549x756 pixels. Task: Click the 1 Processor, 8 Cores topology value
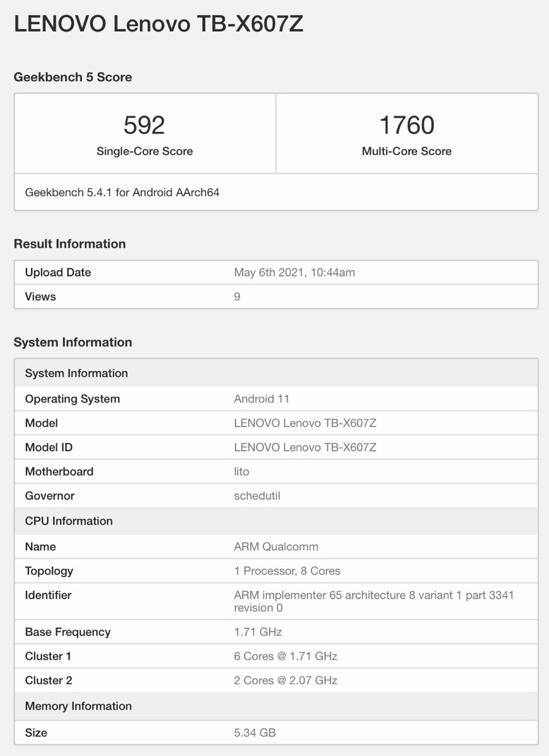click(287, 571)
